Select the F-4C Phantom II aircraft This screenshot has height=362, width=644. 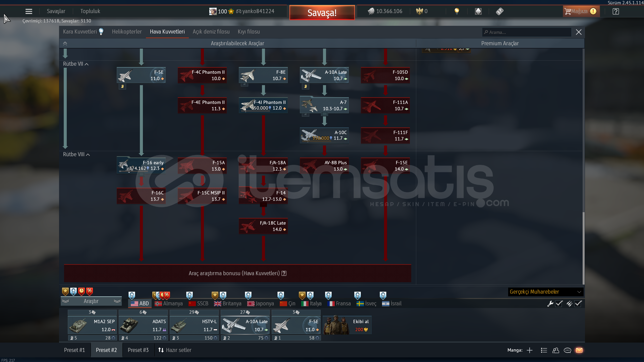(x=202, y=75)
